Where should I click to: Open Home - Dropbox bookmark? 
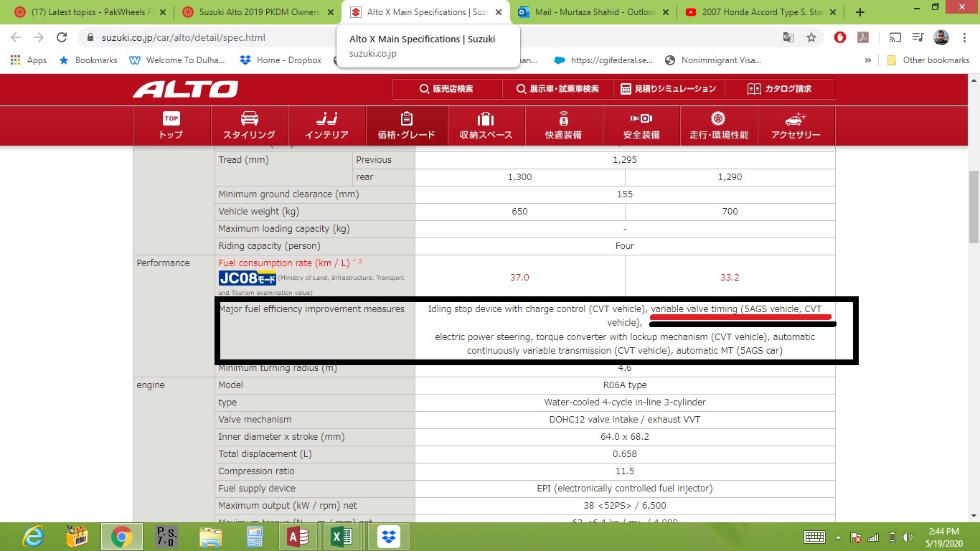[x=282, y=60]
